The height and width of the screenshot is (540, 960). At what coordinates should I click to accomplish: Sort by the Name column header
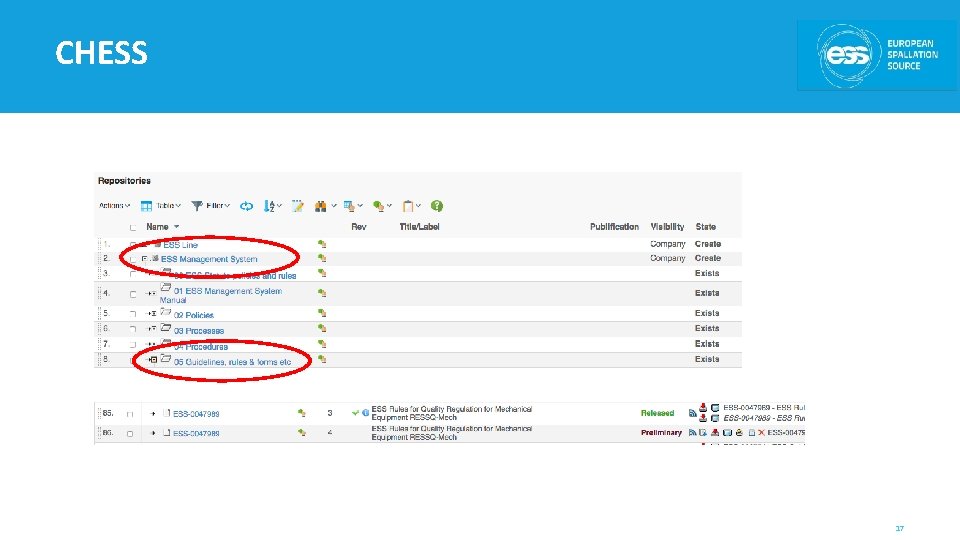click(157, 227)
